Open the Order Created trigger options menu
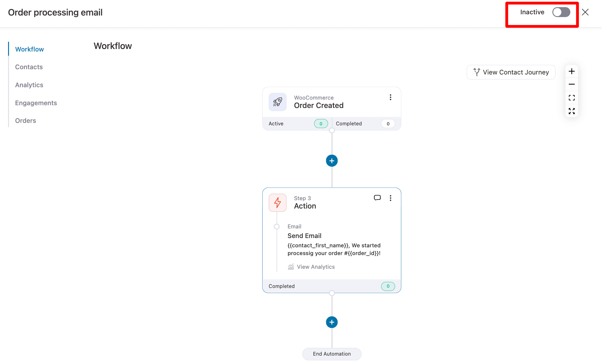The width and height of the screenshot is (602, 364). [x=390, y=97]
